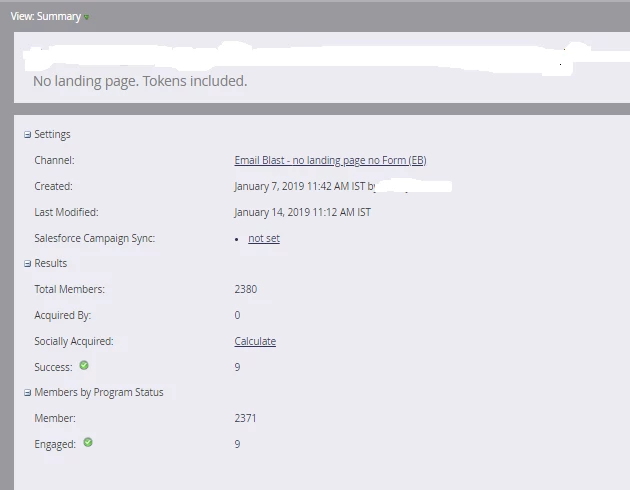Open Email Blast channel link
The image size is (630, 490).
[x=330, y=160]
